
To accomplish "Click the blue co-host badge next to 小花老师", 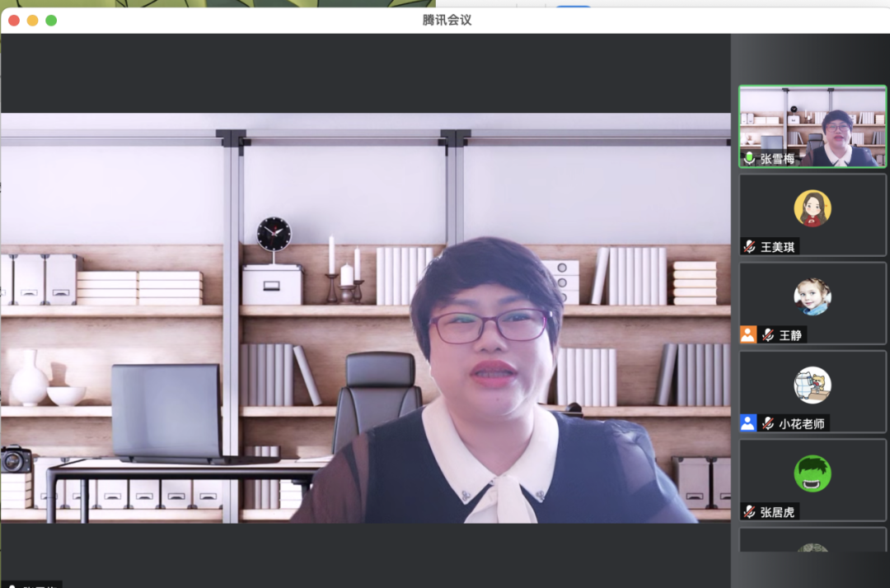I will 748,423.
